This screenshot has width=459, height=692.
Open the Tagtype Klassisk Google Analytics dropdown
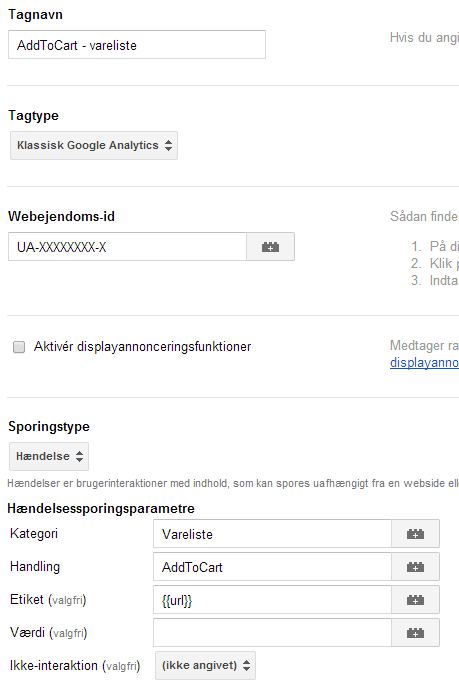[x=94, y=145]
